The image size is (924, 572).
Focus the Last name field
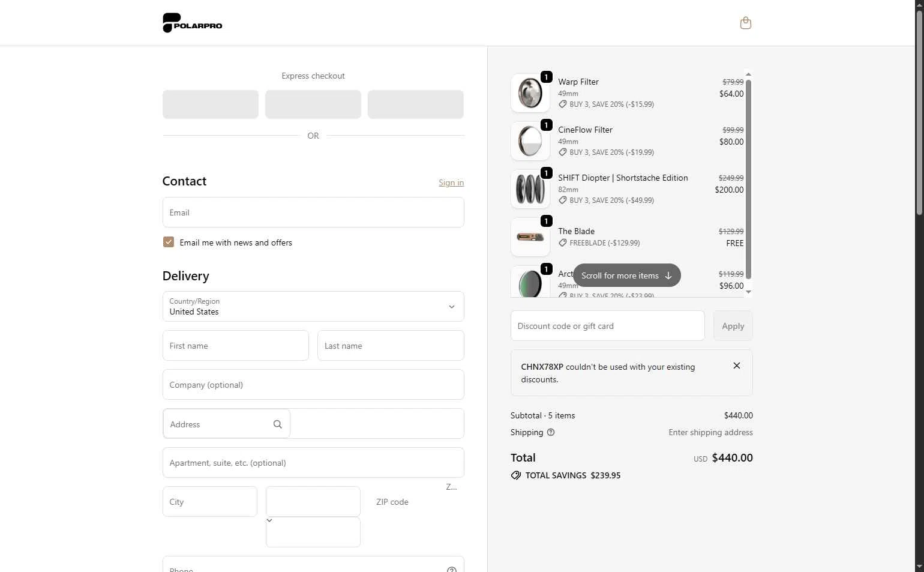pos(391,346)
